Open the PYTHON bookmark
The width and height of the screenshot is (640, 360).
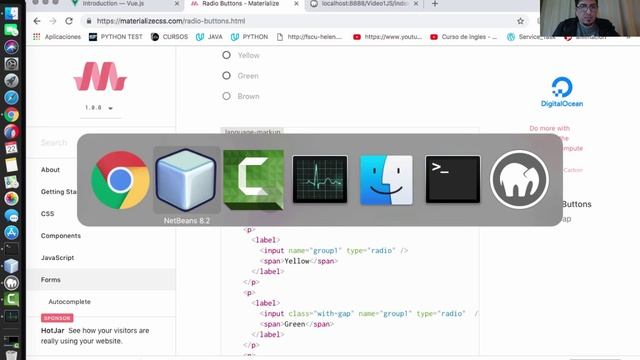(249, 37)
